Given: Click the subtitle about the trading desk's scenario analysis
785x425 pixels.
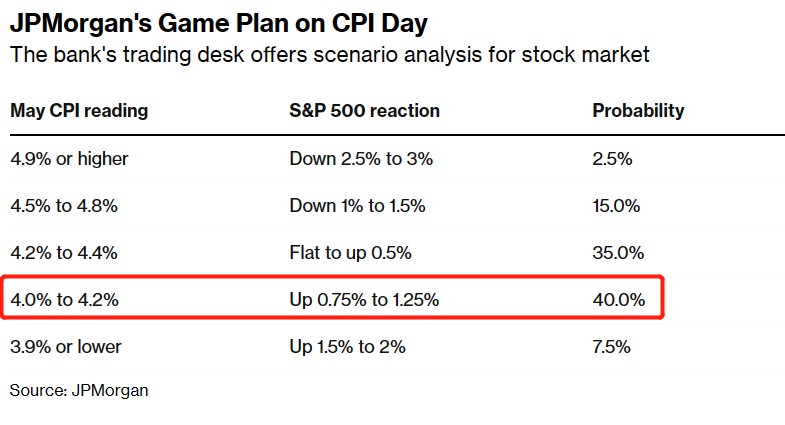Looking at the screenshot, I should (x=330, y=54).
